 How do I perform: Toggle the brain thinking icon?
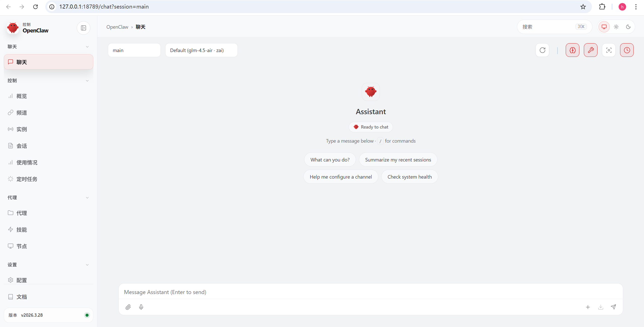click(x=573, y=50)
